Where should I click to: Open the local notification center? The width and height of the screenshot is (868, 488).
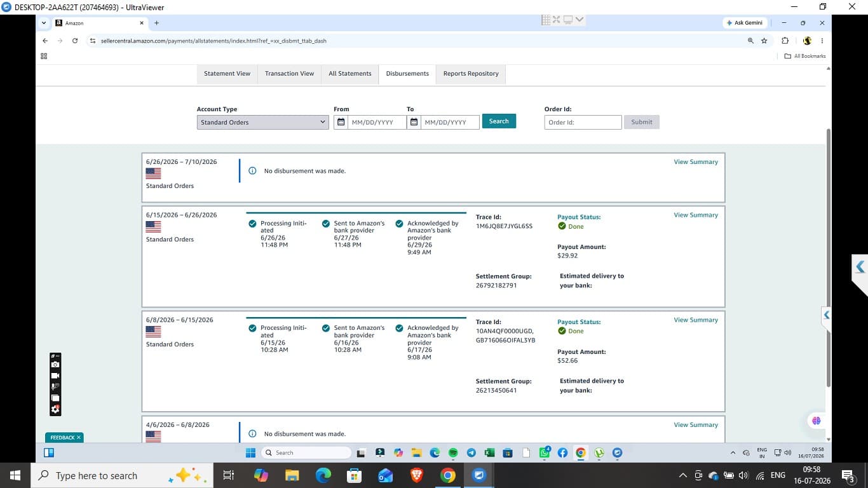coord(847,475)
